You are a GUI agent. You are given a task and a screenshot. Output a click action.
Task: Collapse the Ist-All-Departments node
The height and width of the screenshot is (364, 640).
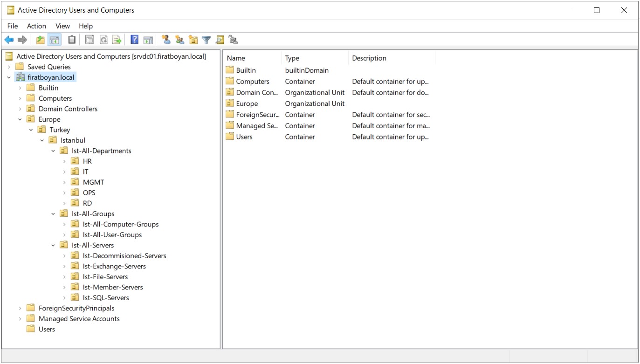tap(53, 151)
